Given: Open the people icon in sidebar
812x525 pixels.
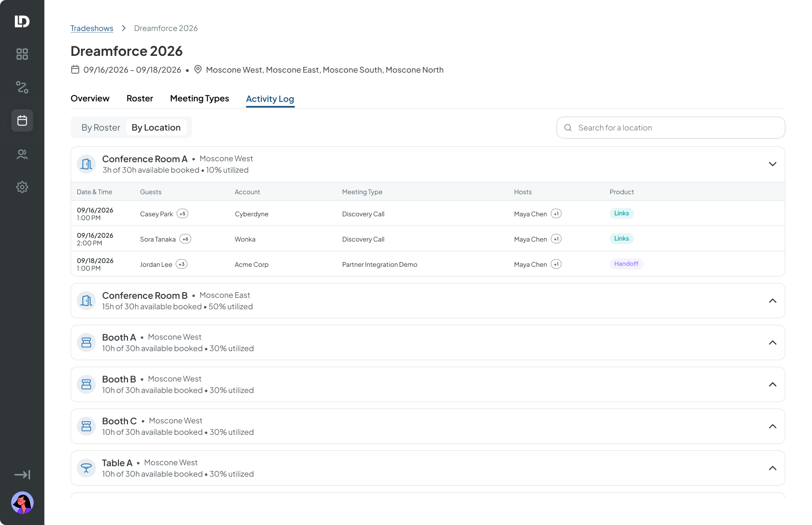Looking at the screenshot, I should (22, 154).
